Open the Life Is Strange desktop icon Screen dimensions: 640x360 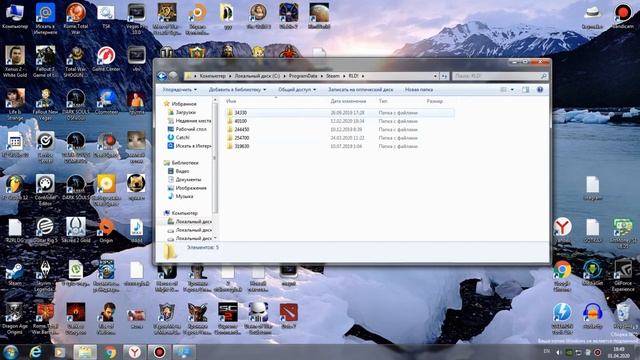click(x=15, y=104)
